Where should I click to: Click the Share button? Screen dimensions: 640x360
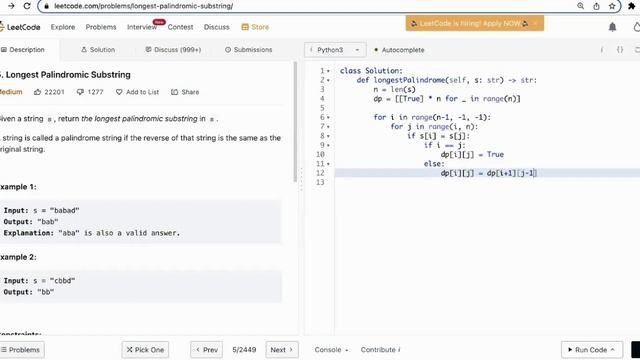185,92
